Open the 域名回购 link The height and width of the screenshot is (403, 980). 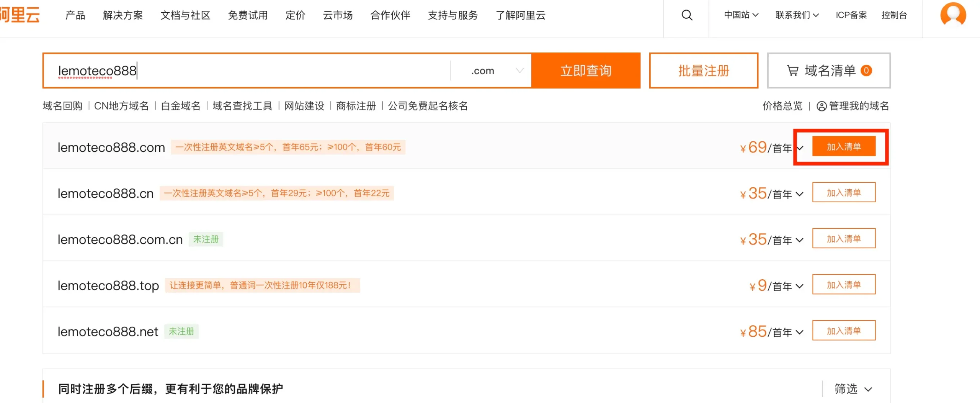63,106
